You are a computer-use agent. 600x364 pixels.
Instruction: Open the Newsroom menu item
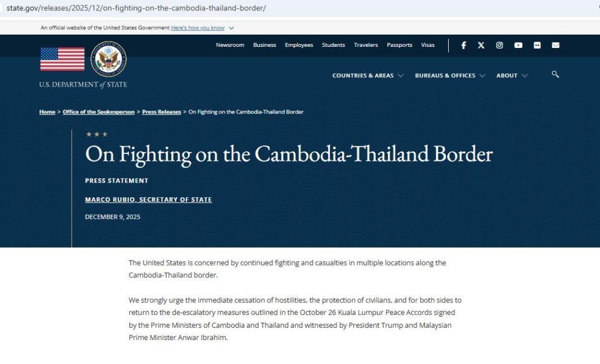point(230,45)
